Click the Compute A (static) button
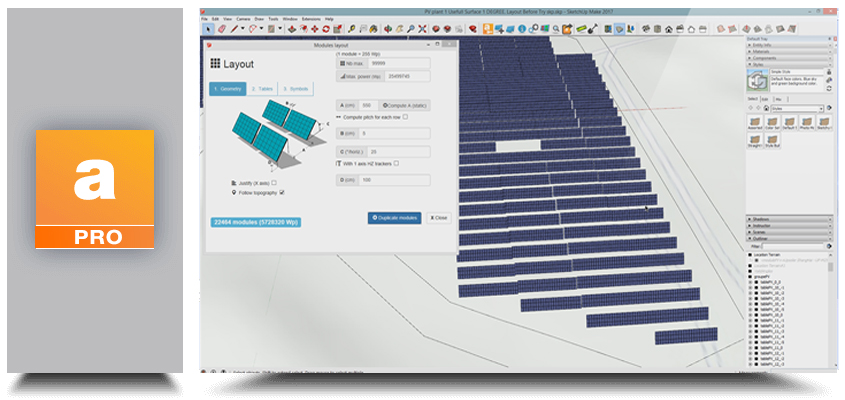 [404, 105]
